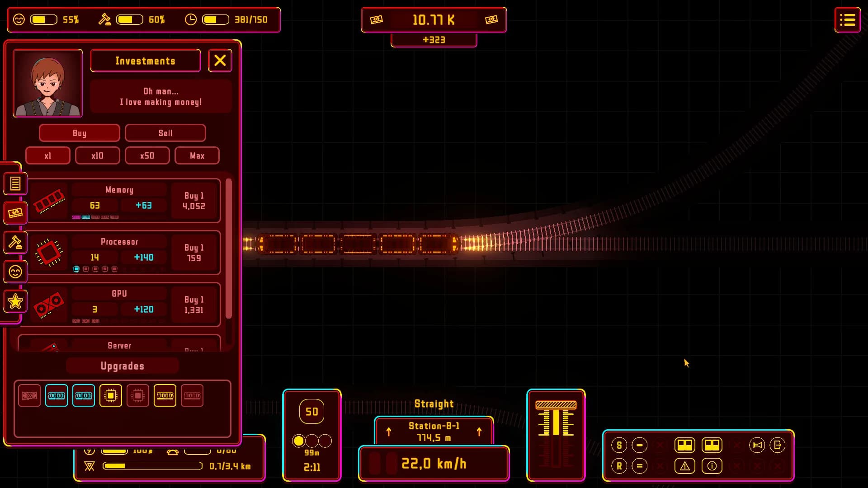The height and width of the screenshot is (488, 868).
Task: Select the left cyan memory upgrade
Action: coord(57,395)
